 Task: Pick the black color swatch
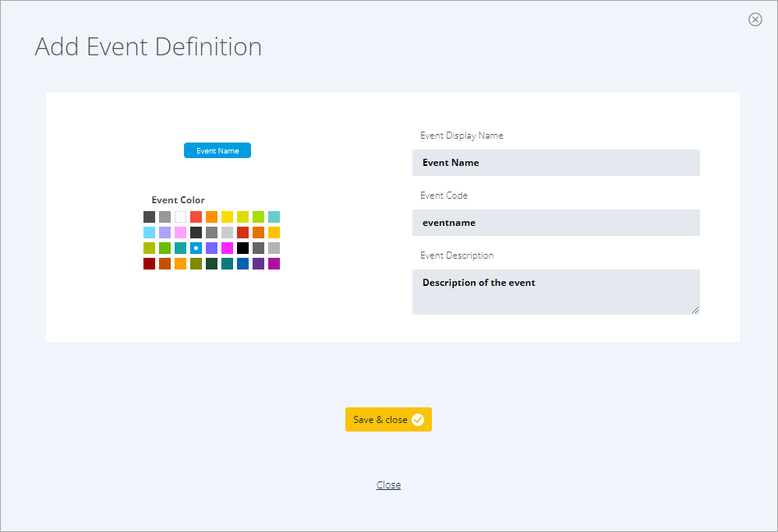(242, 248)
